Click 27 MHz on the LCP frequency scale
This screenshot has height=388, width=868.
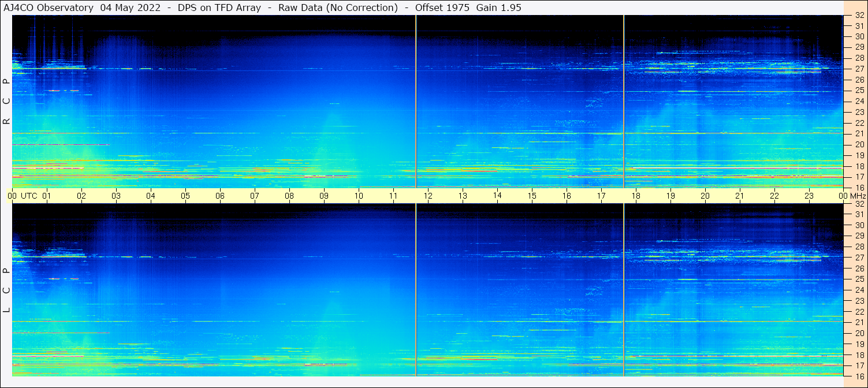point(859,258)
